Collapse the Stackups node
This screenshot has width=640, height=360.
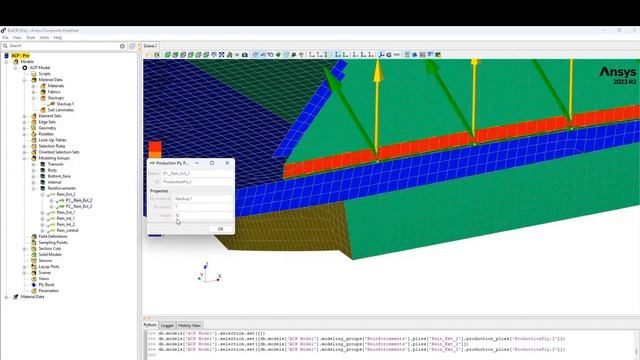pyautogui.click(x=33, y=98)
